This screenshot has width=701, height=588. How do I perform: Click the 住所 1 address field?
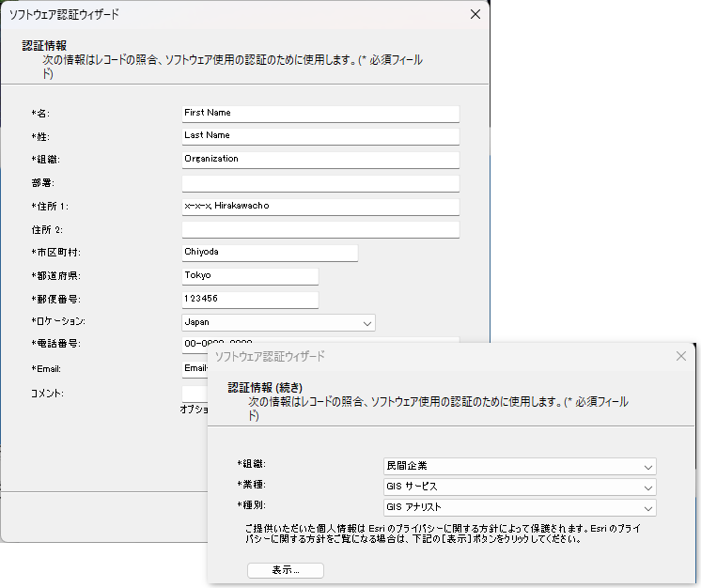(319, 207)
